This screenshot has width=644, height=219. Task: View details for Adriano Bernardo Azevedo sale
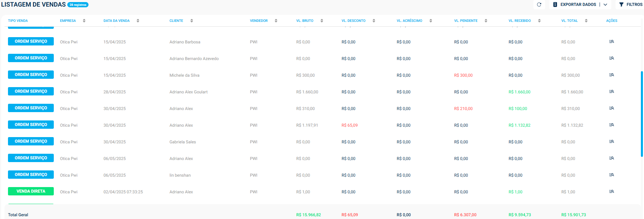click(611, 58)
